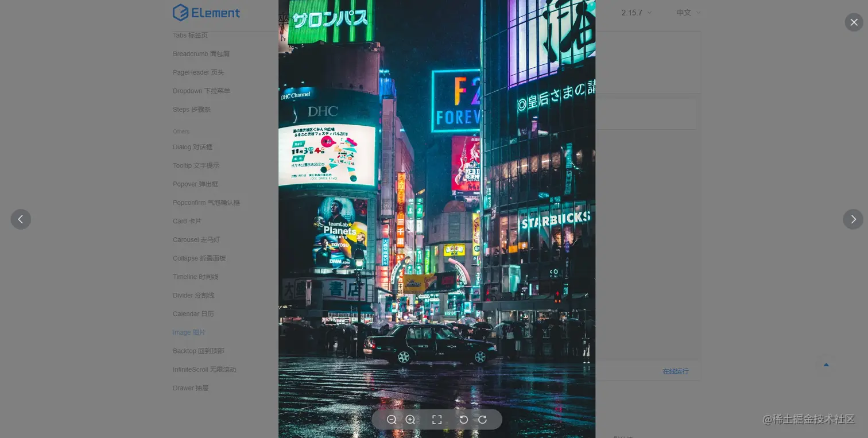Image resolution: width=868 pixels, height=438 pixels.
Task: Open the Dialog 对话框 menu item
Action: 193,147
